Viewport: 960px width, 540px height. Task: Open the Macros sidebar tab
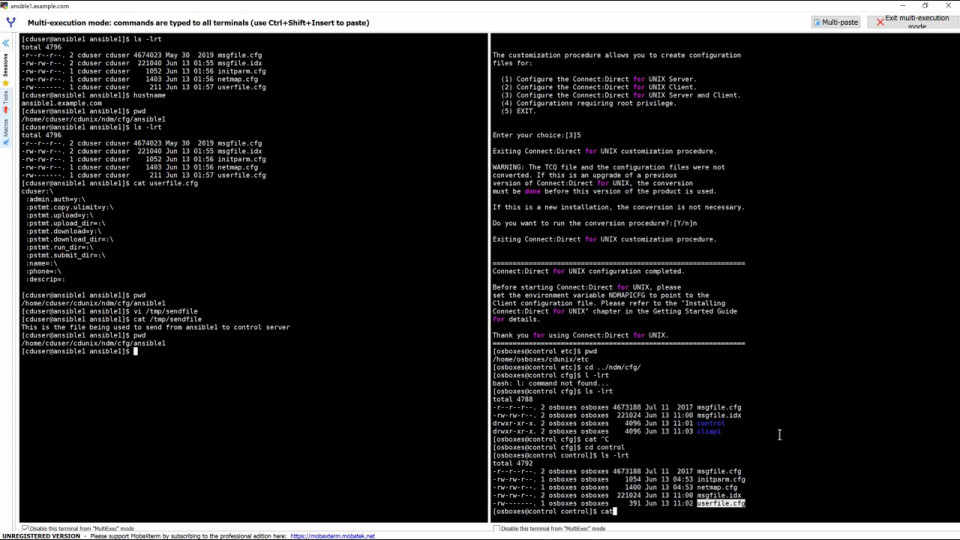coord(6,127)
